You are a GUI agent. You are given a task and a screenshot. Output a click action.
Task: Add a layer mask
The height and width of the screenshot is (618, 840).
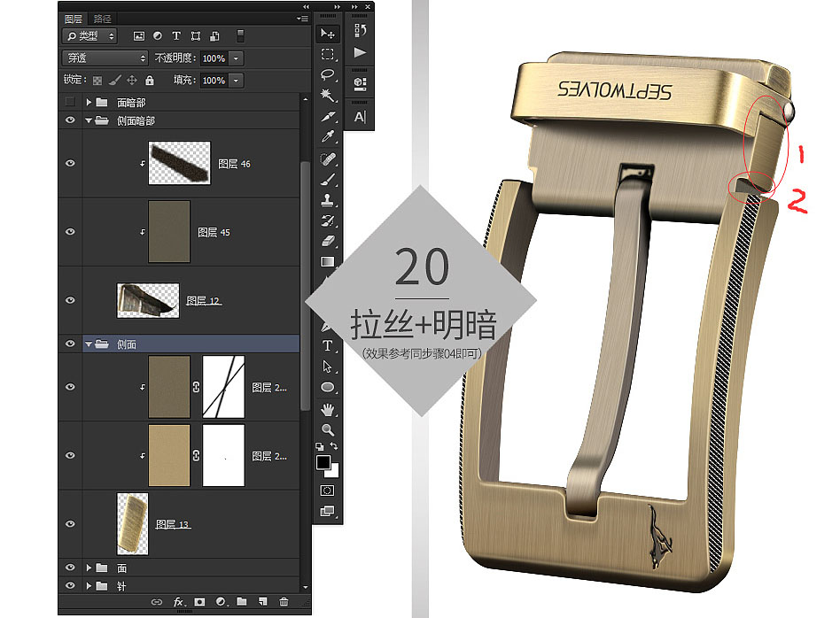pyautogui.click(x=199, y=602)
